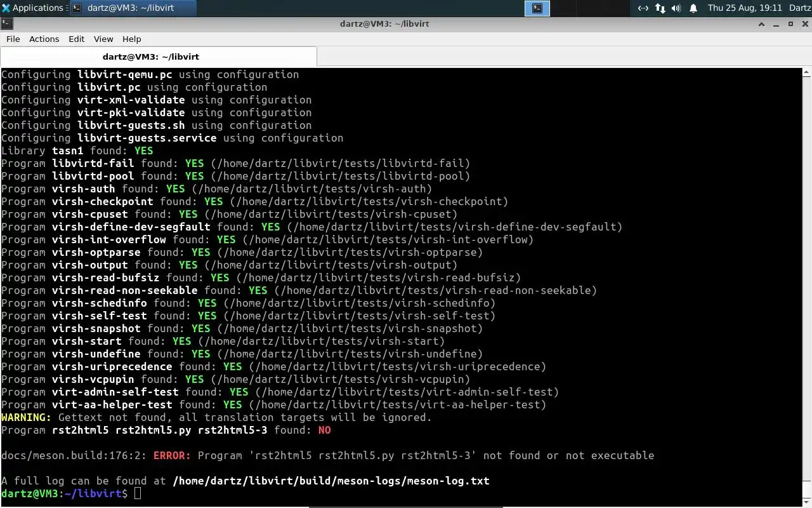Click the Library tasn1 found: YES line

pos(77,150)
